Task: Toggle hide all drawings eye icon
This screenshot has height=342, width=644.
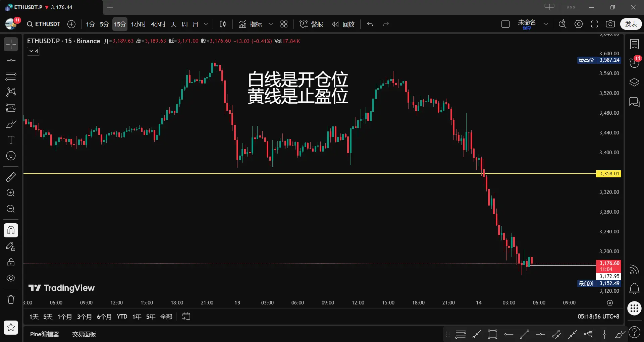Action: pyautogui.click(x=11, y=278)
